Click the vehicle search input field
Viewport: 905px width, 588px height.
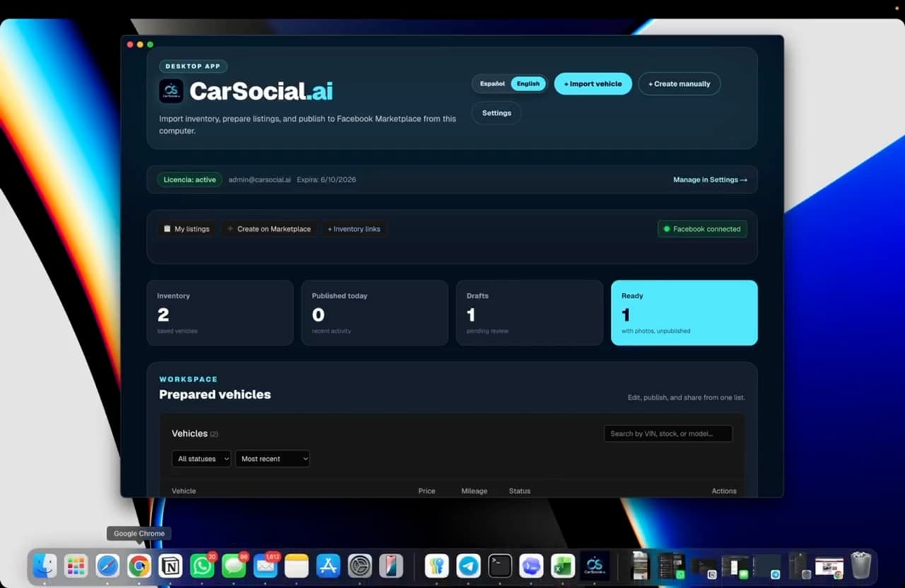click(x=668, y=433)
